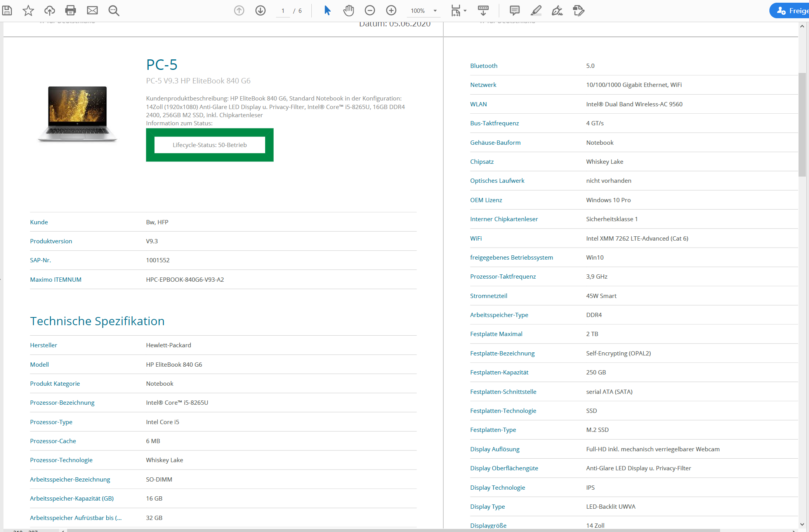809x532 pixels.
Task: Click the Intel® Core™ i5-8265U value
Action: click(x=177, y=402)
